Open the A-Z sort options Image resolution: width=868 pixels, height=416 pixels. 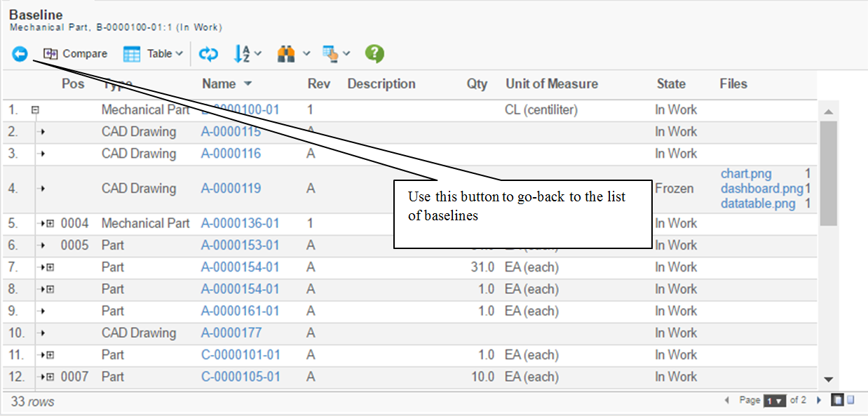(x=247, y=54)
